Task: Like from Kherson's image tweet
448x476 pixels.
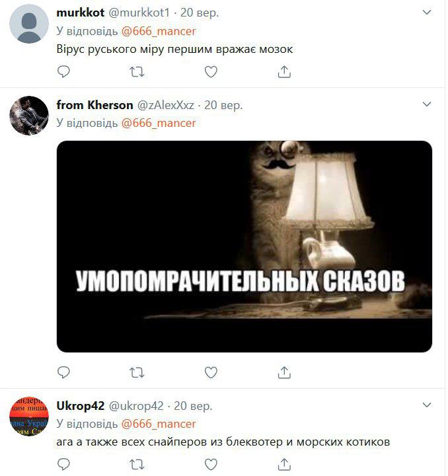Action: tap(211, 372)
